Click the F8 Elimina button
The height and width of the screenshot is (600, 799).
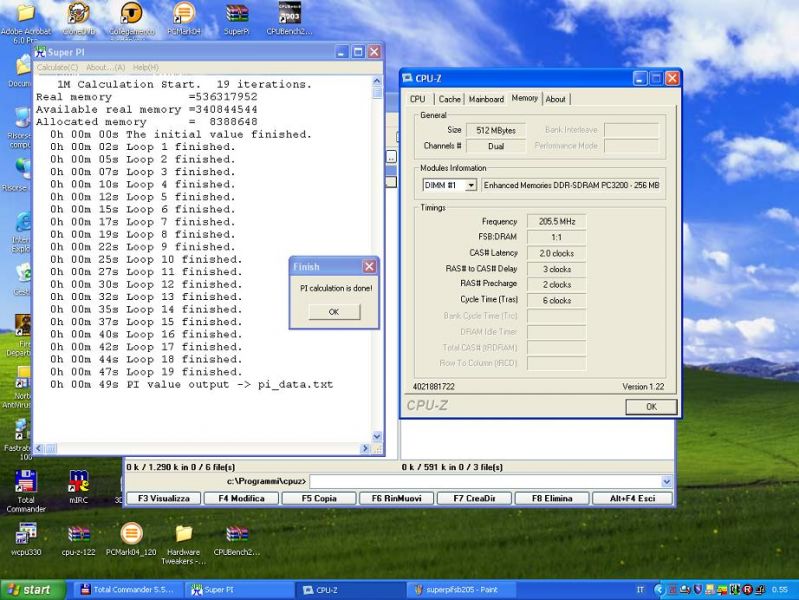tap(552, 498)
